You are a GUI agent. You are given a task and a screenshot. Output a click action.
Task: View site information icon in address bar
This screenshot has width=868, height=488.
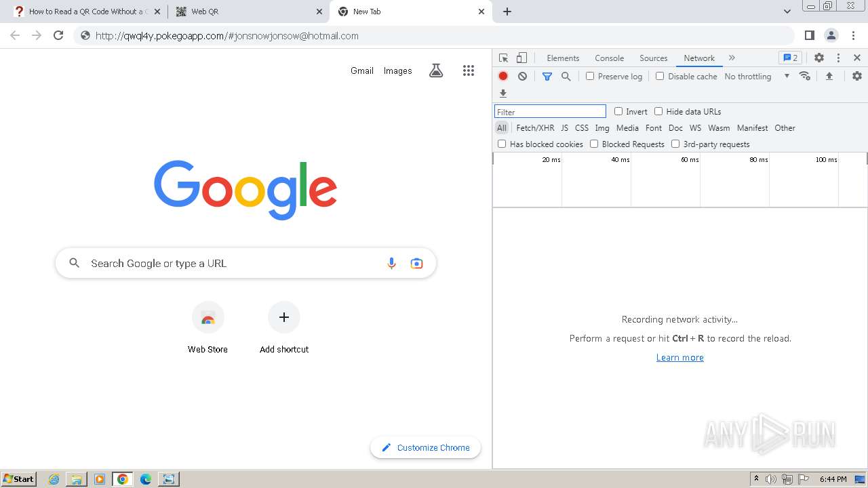[x=85, y=36]
